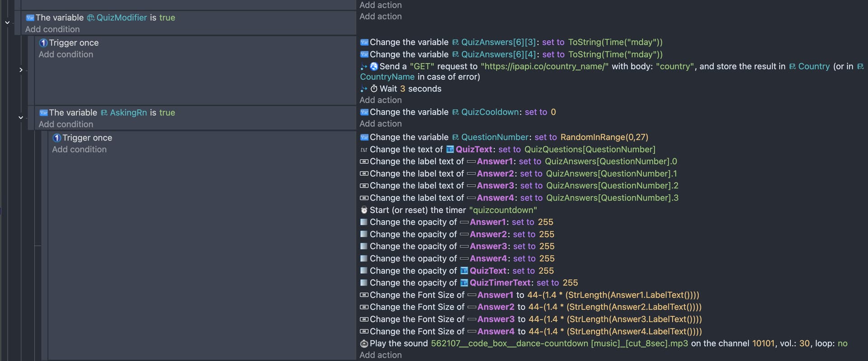
Task: Click the Trigger once icon above AskingRn condition
Action: [43, 43]
